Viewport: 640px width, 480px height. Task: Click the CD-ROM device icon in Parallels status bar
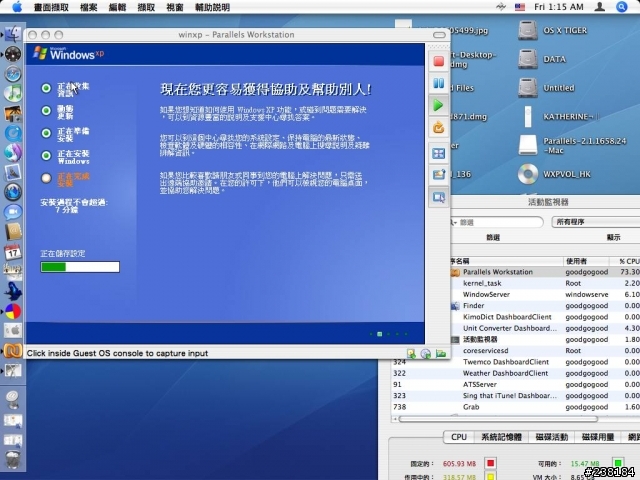426,353
